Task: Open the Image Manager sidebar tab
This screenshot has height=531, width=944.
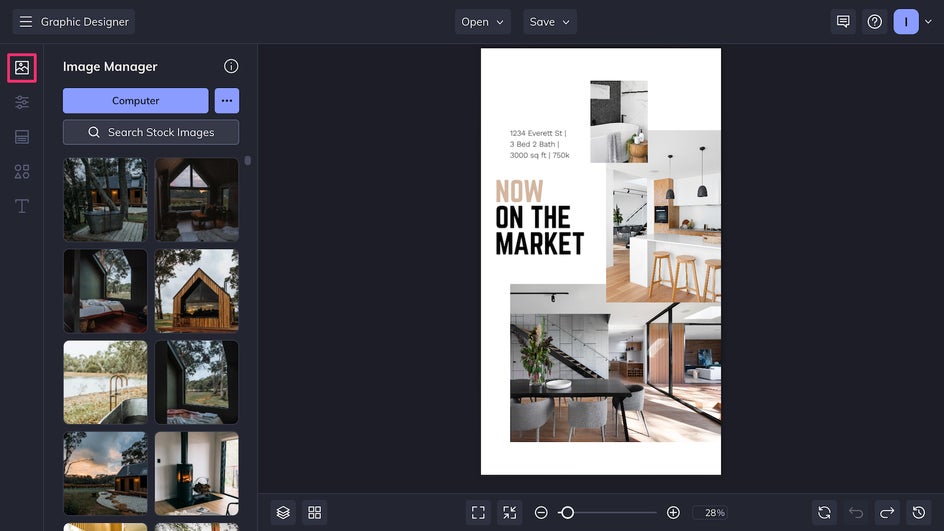Action: point(22,67)
